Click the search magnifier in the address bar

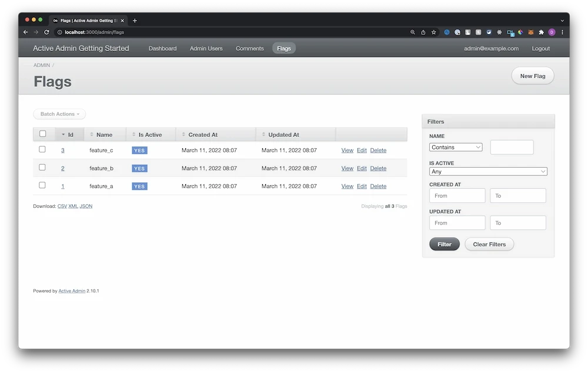tap(412, 32)
